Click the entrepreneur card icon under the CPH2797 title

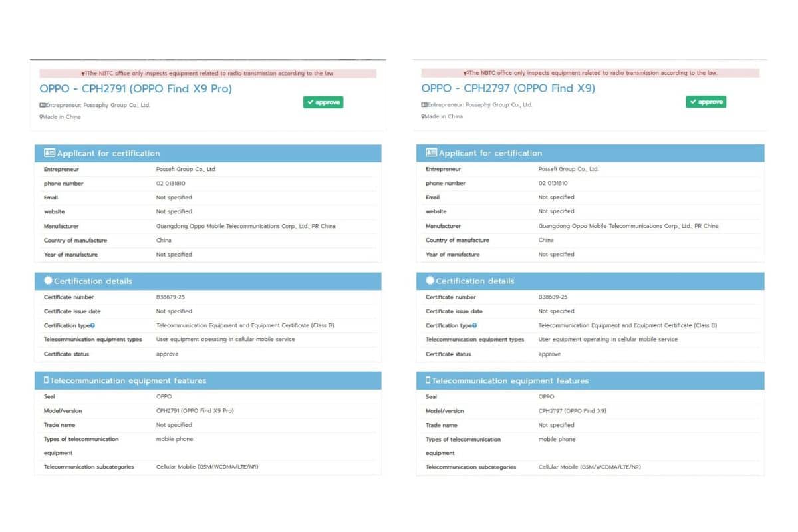pyautogui.click(x=424, y=104)
